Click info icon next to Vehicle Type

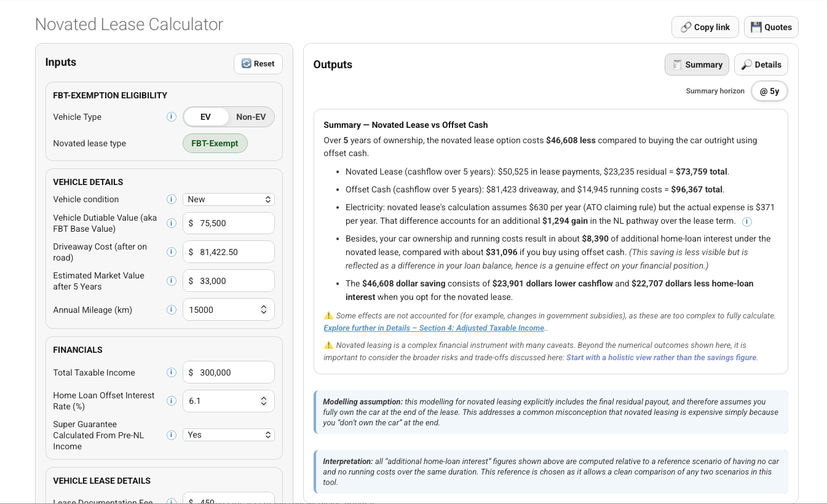coord(172,117)
